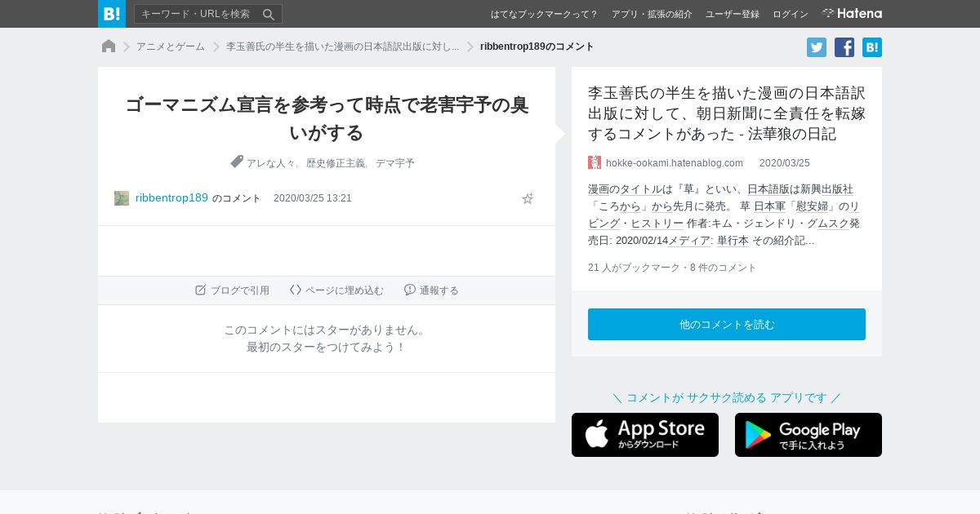Open the 日本軍 keyword link
This screenshot has width=980, height=514.
[769, 206]
